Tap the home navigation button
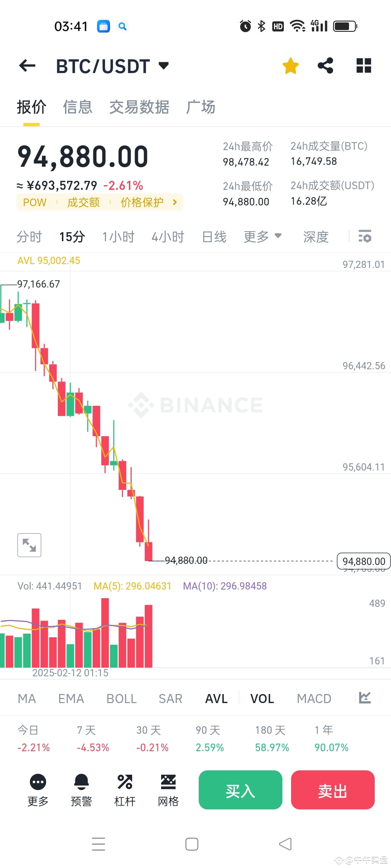The width and height of the screenshot is (391, 868). pos(192,844)
